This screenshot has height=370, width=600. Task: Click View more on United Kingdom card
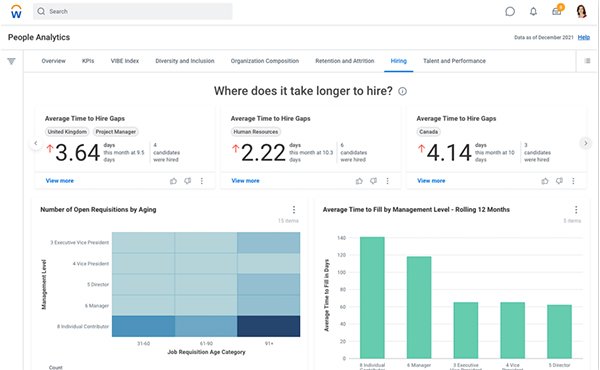coord(60,181)
